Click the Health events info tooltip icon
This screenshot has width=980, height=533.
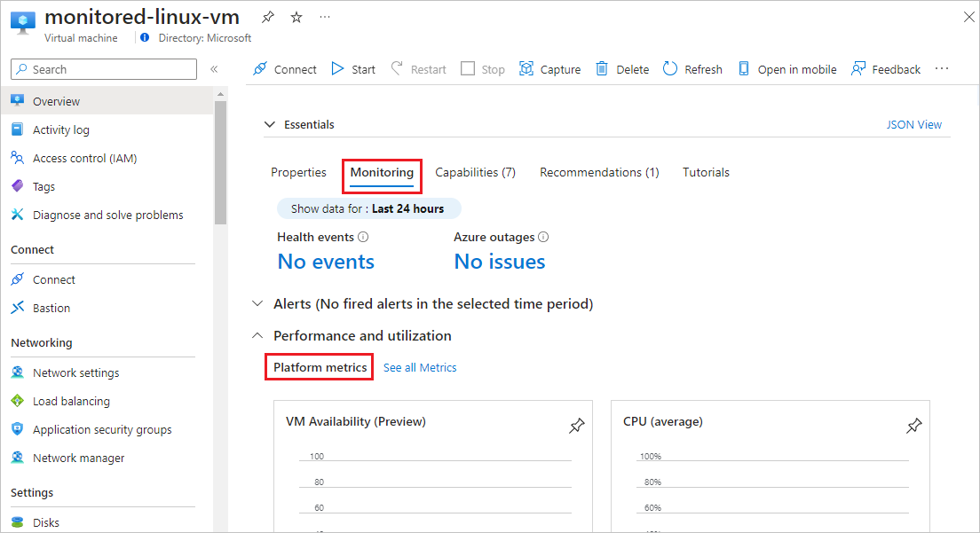[363, 237]
